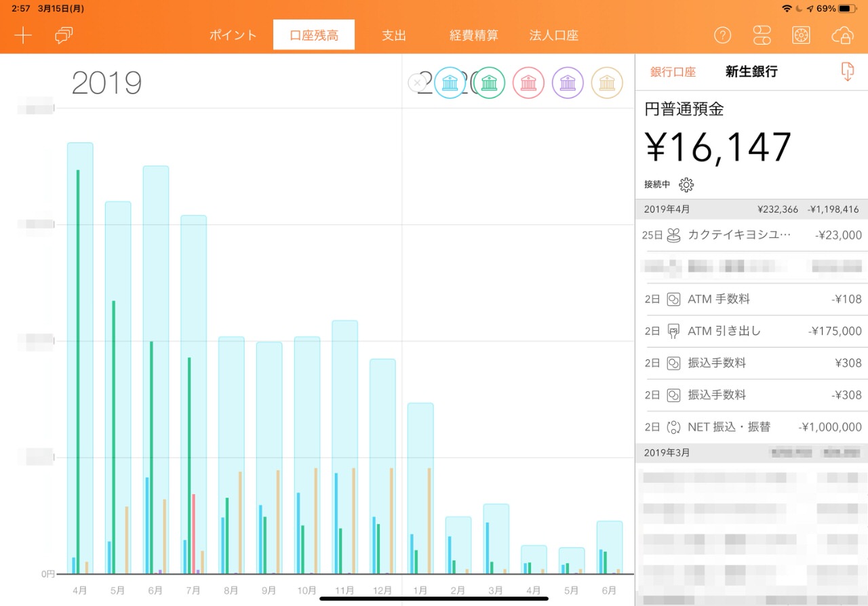Expand the 2019年3月 section header

751,453
